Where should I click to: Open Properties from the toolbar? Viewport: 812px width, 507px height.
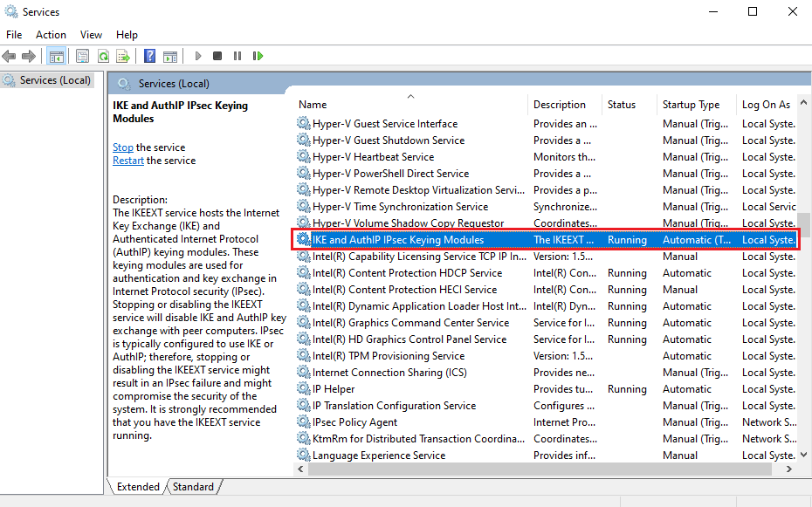tap(82, 56)
